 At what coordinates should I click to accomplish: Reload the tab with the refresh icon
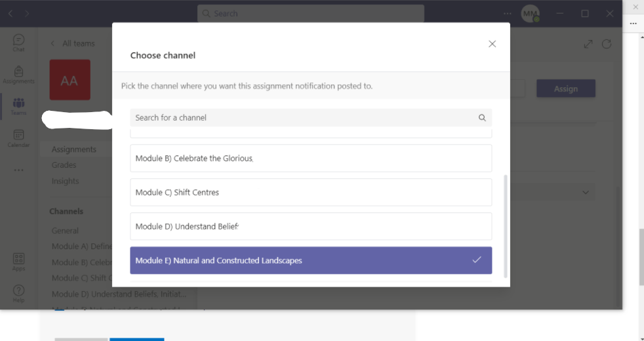pyautogui.click(x=607, y=44)
